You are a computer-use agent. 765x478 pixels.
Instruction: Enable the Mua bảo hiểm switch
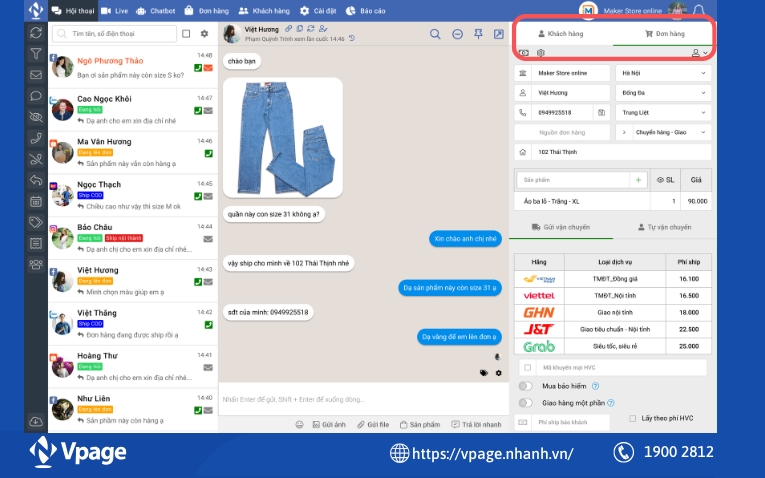click(525, 386)
